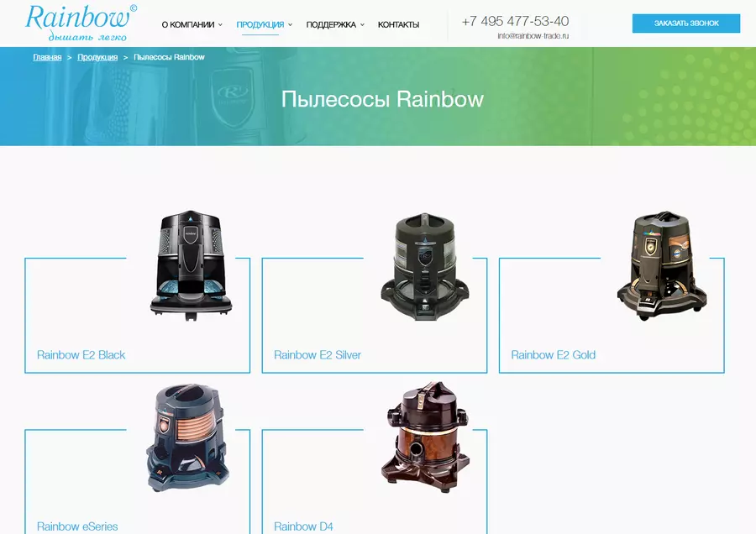The width and height of the screenshot is (756, 534).
Task: Follow the Главная breadcrumb link
Action: (47, 57)
